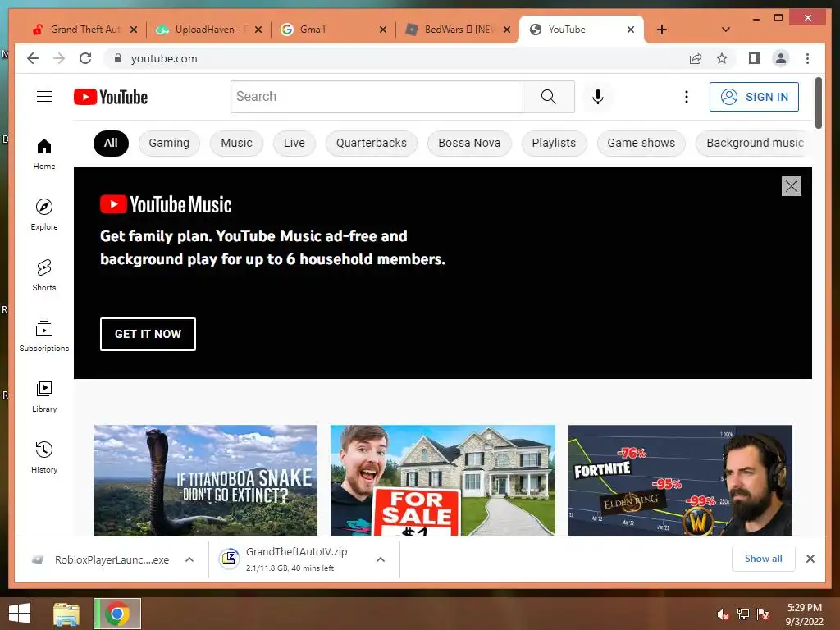Go to Home in sidebar
Screen dimensions: 840x630
pos(44,154)
